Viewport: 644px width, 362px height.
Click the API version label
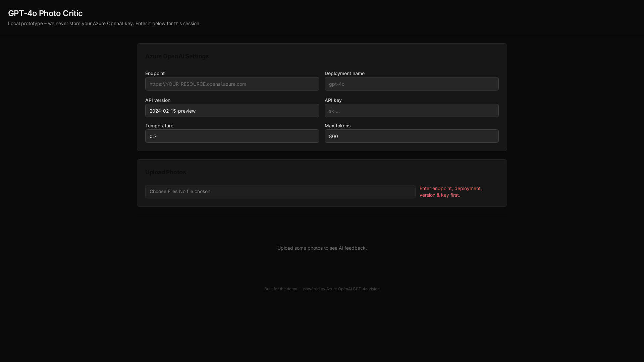(x=158, y=100)
